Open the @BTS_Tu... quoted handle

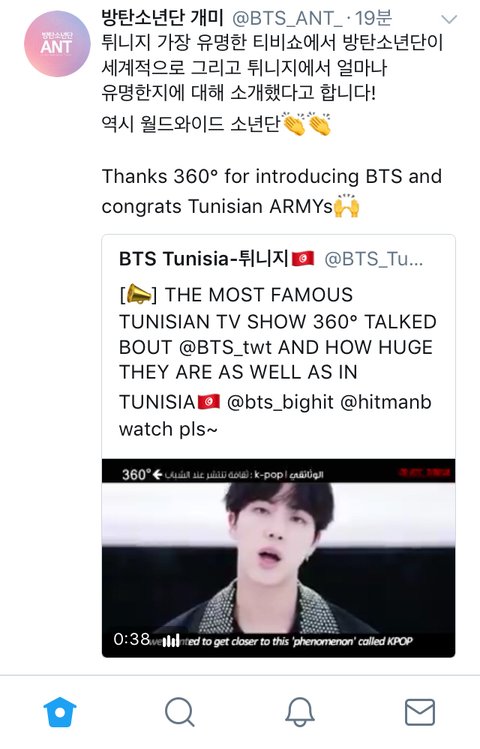[x=373, y=259]
